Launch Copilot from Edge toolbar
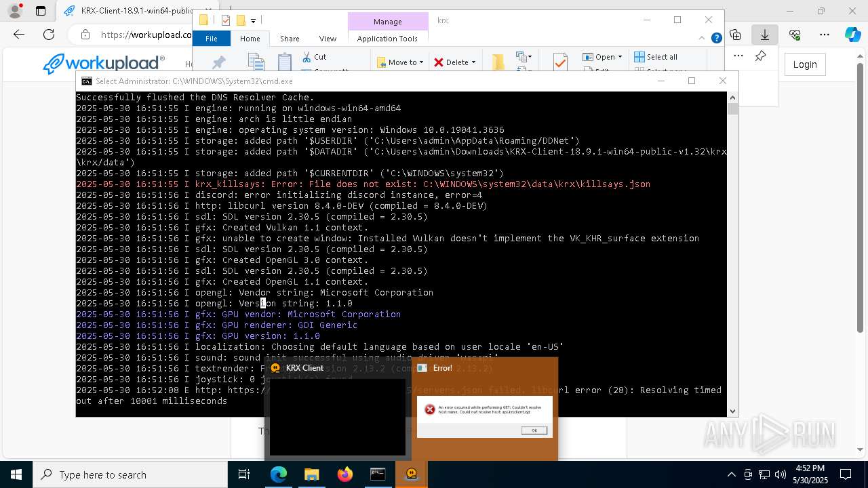The width and height of the screenshot is (868, 488). pyautogui.click(x=853, y=35)
